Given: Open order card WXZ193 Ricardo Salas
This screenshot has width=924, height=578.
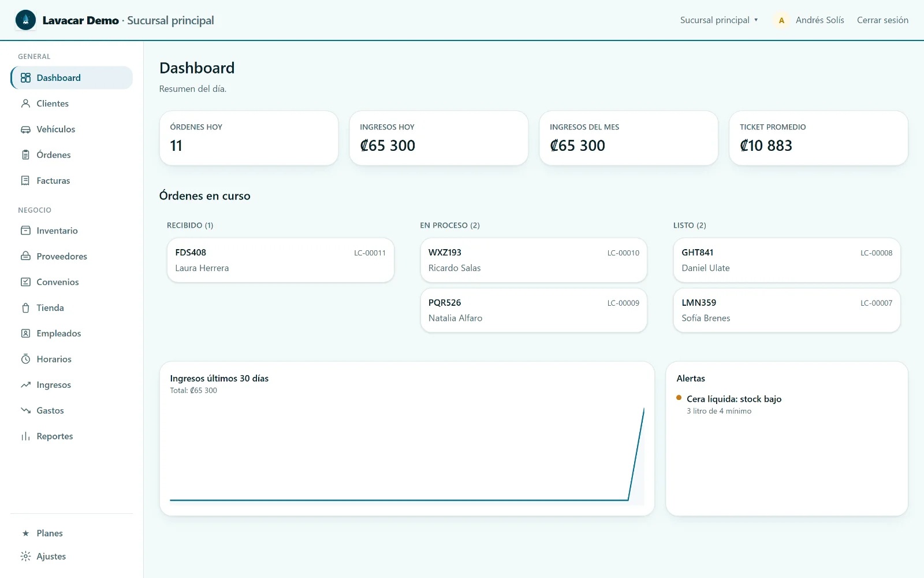Looking at the screenshot, I should [x=534, y=260].
